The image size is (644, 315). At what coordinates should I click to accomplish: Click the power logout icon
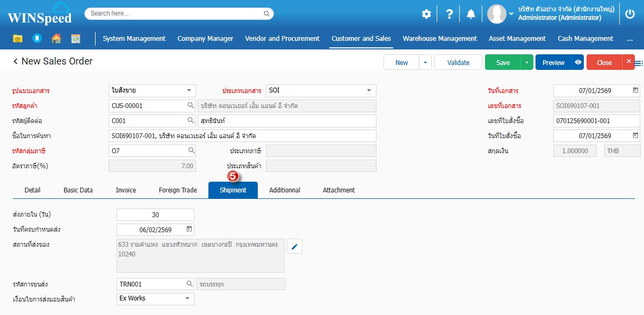click(630, 14)
